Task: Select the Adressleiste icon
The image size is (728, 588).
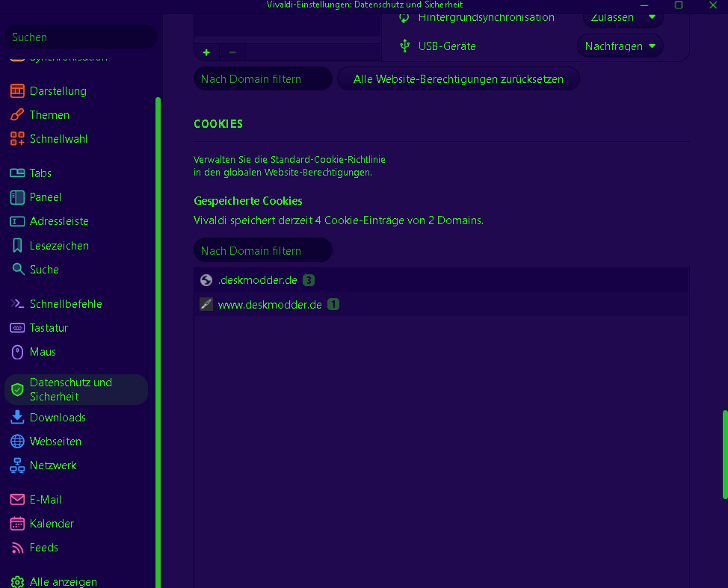Action: coord(17,221)
